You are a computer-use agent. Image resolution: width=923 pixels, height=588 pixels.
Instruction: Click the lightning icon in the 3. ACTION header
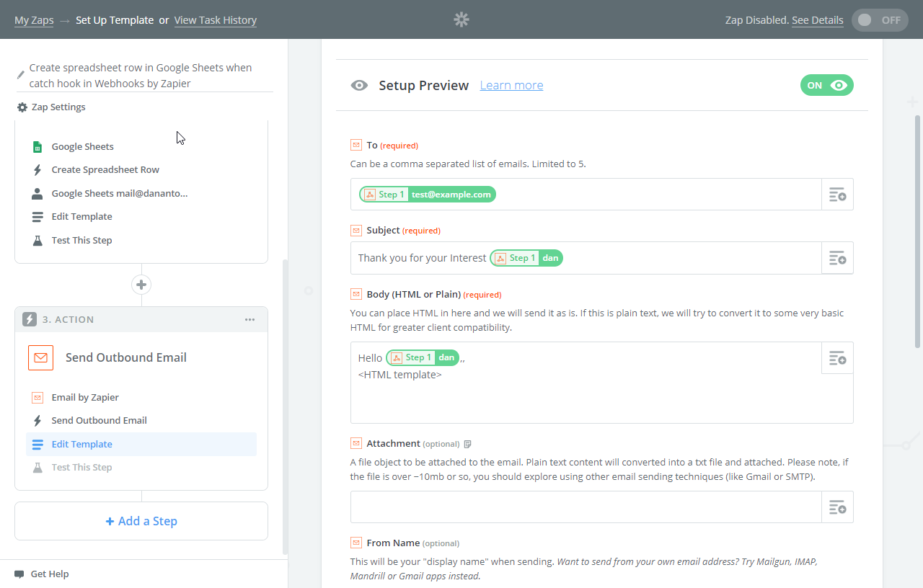30,319
